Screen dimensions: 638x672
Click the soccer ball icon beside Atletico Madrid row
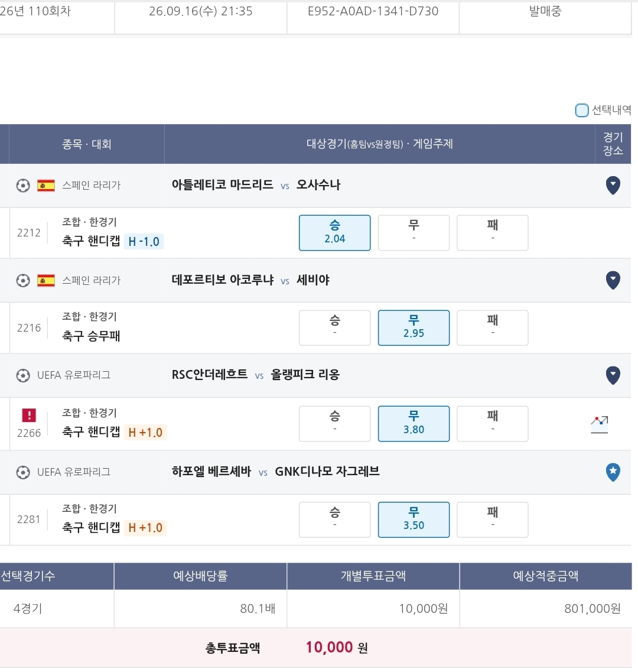click(x=22, y=186)
